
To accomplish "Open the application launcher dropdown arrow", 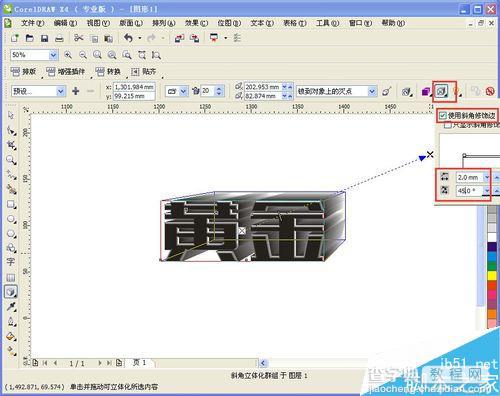I will coord(226,38).
